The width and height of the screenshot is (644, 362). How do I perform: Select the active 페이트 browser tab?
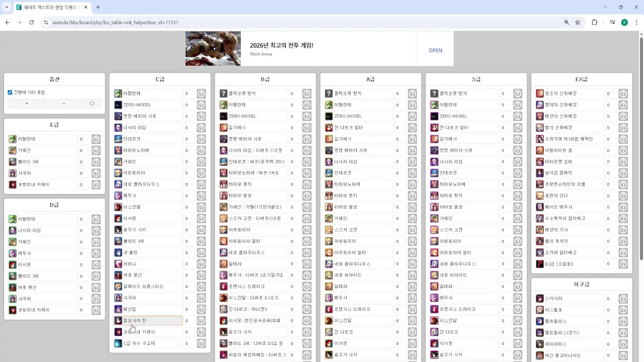[x=52, y=7]
